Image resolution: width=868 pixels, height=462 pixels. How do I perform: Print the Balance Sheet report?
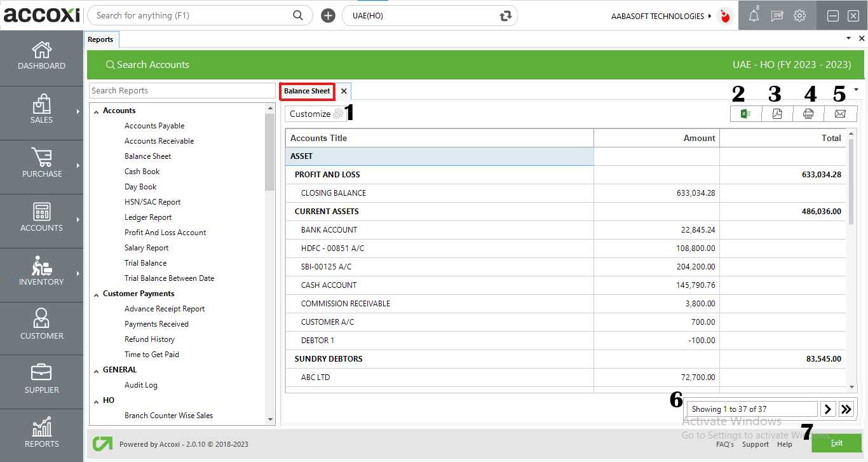coord(808,113)
